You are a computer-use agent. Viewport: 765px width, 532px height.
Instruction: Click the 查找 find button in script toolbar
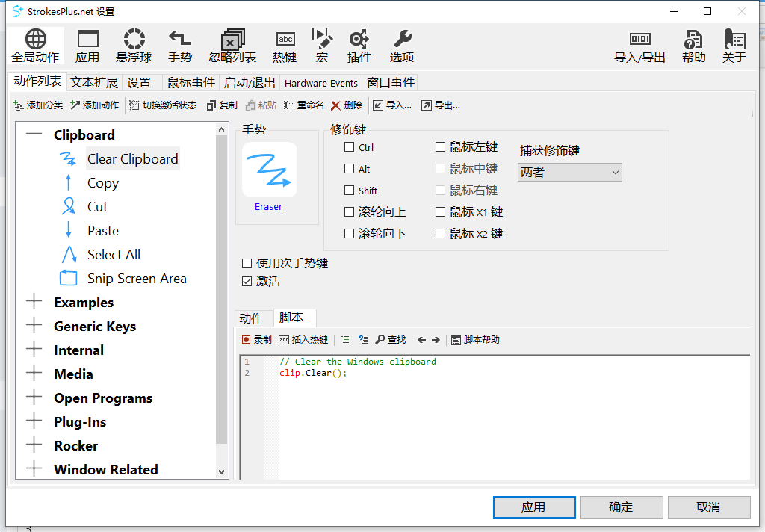coord(390,340)
